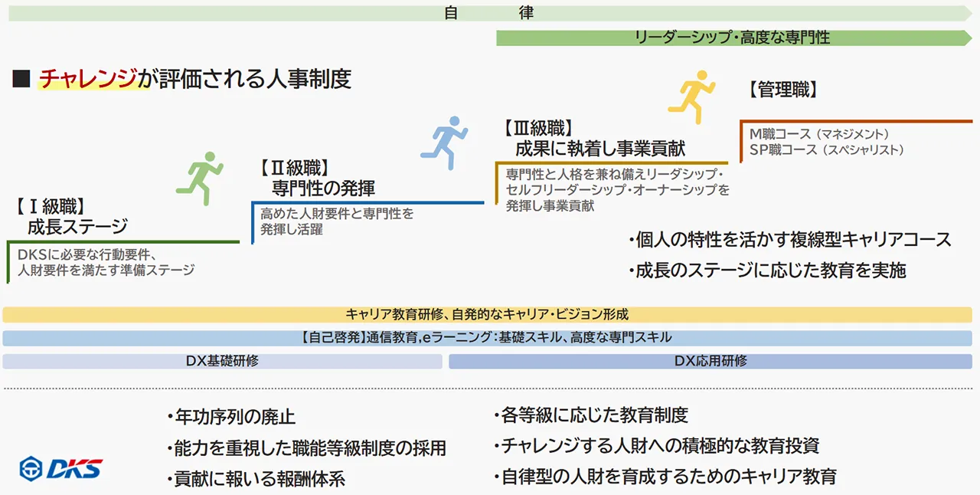Viewport: 980px width, 495px height.
Task: Click the black square bullet before チャレンジ
Action: [x=21, y=78]
